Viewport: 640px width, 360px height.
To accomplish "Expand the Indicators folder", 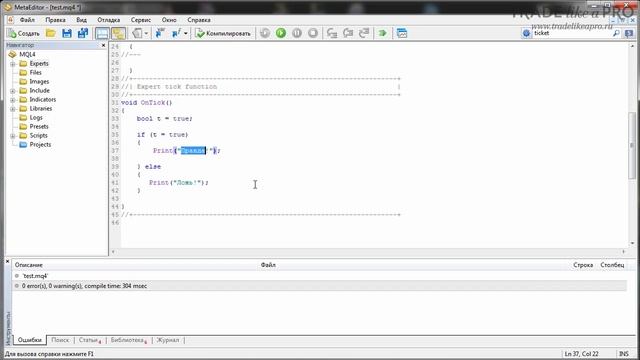I will 13,100.
